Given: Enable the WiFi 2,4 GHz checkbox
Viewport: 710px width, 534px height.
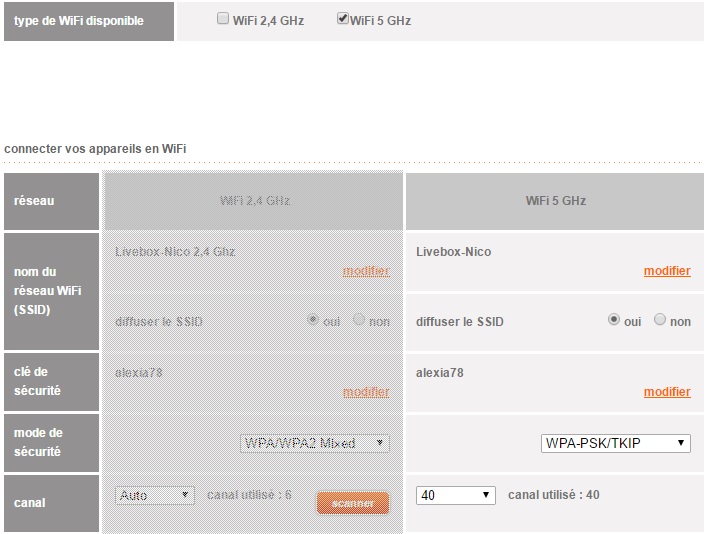Looking at the screenshot, I should coord(224,19).
